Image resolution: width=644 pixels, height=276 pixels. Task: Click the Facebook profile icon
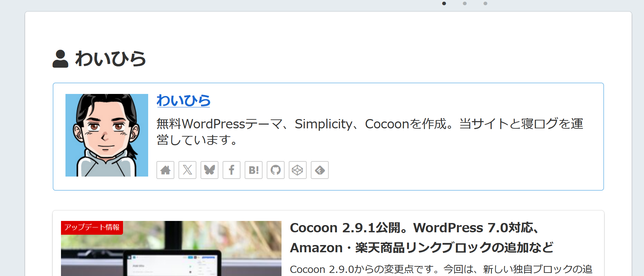[x=232, y=170]
